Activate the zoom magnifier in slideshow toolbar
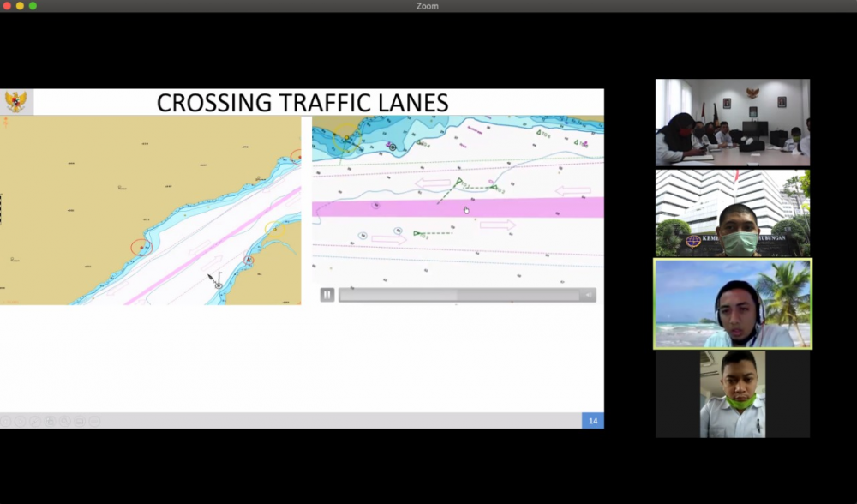857x504 pixels. [x=64, y=422]
